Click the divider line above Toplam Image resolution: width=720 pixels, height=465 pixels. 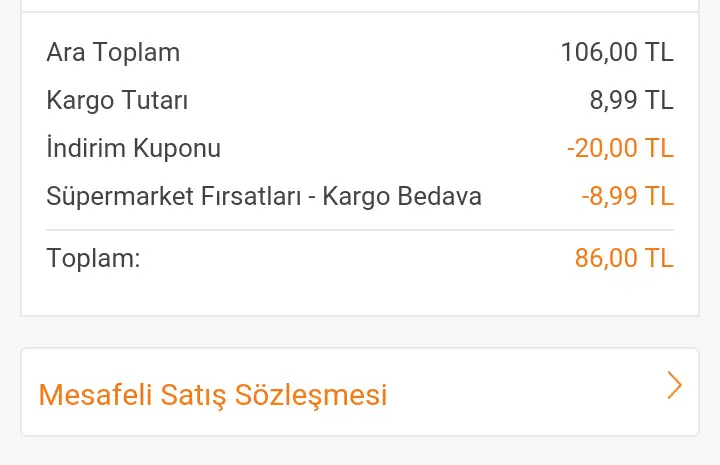[360, 230]
